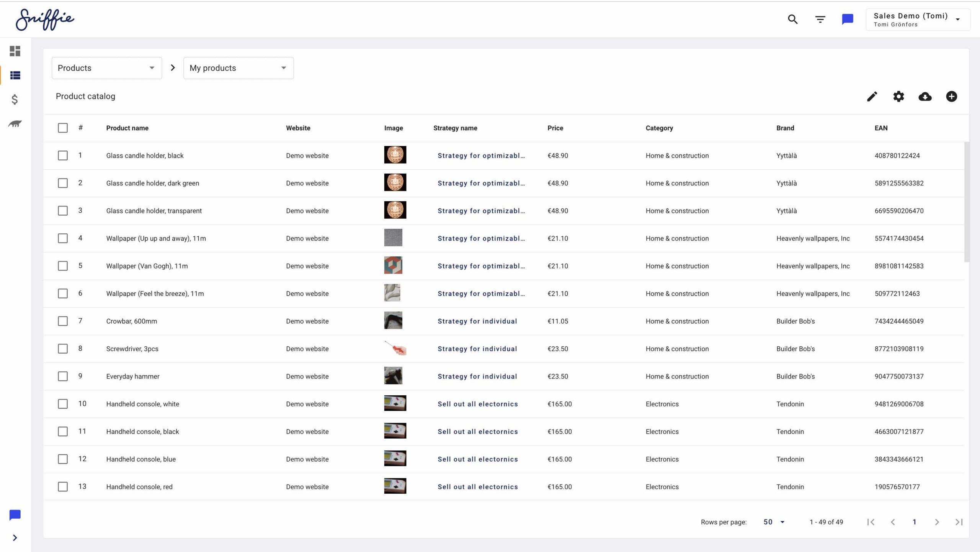Tick the Everyday hammer checkbox
The height and width of the screenshot is (552, 980).
point(63,376)
